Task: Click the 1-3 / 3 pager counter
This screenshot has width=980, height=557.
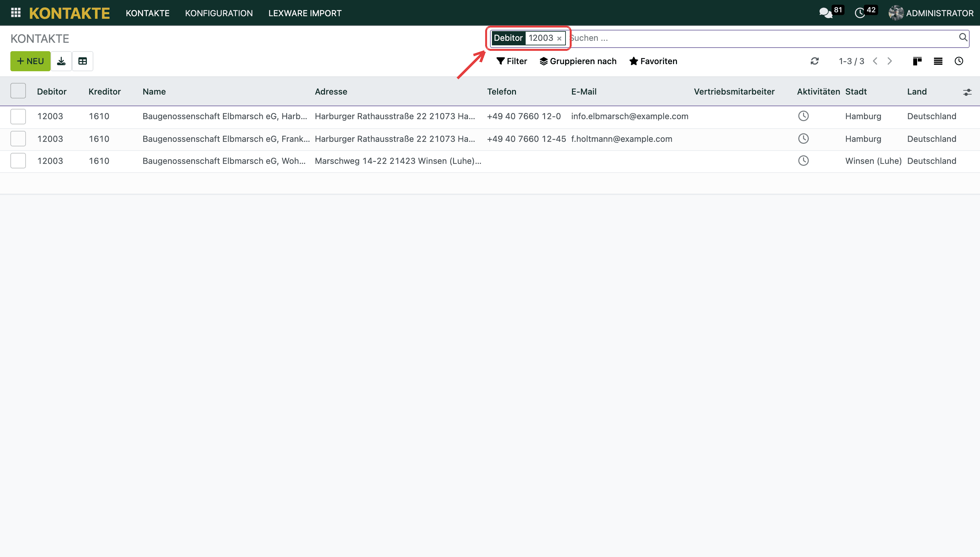Action: (851, 61)
